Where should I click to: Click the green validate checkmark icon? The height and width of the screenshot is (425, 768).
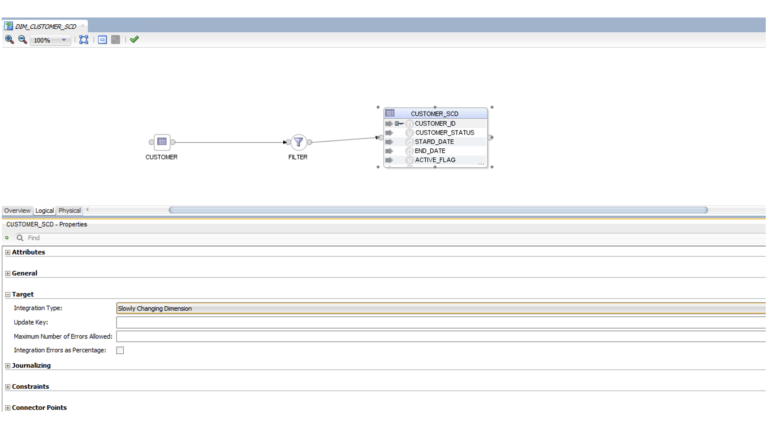tap(134, 39)
